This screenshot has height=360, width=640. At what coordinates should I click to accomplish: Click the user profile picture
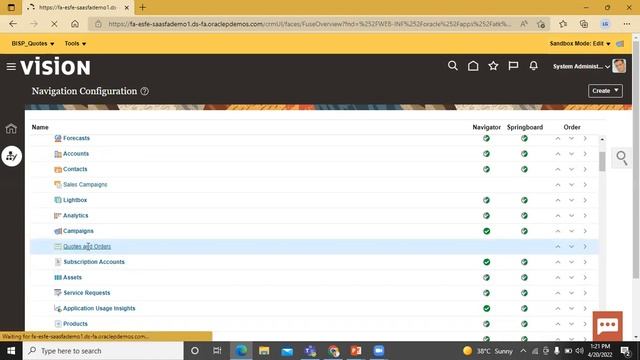619,66
